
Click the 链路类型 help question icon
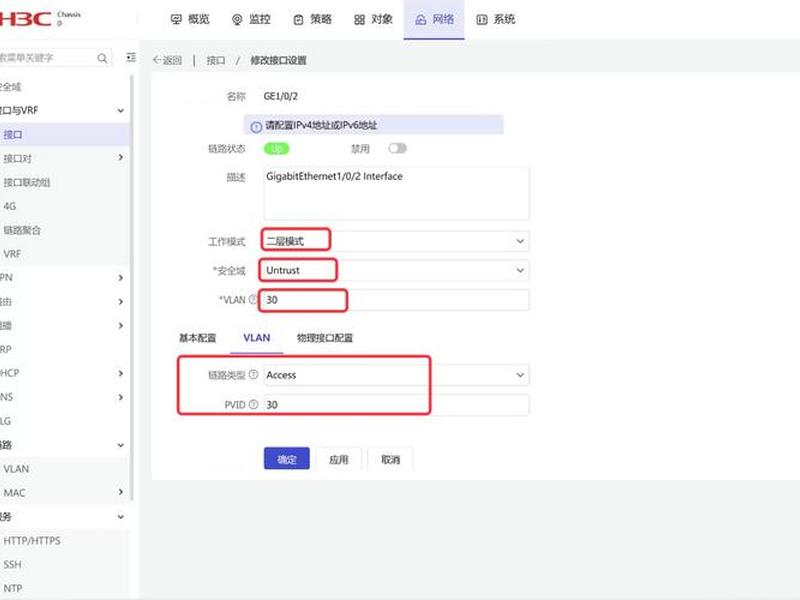click(x=253, y=374)
